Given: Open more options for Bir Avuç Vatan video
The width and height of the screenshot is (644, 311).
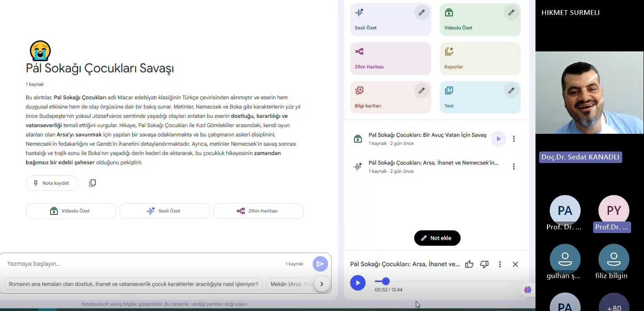Looking at the screenshot, I should (x=514, y=139).
